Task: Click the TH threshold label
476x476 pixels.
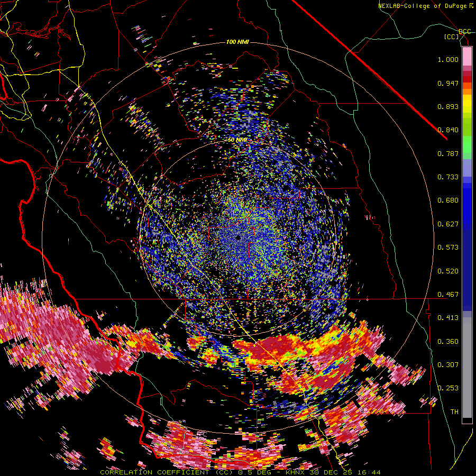Action: [x=454, y=412]
